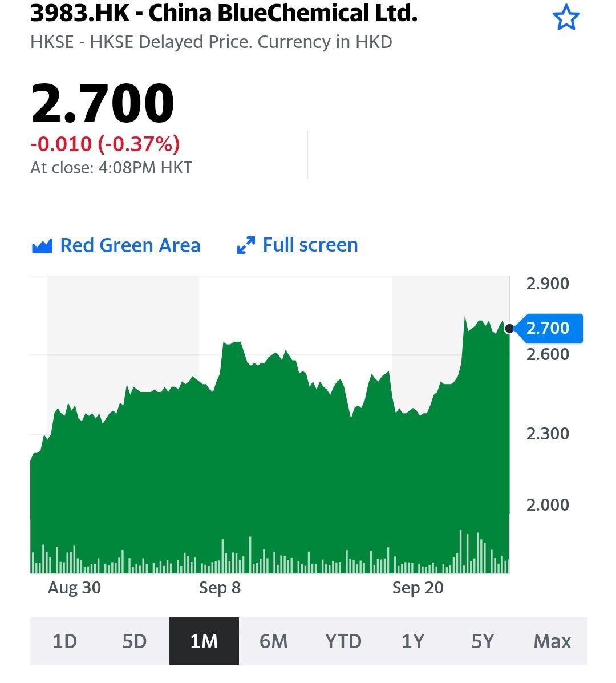Select the 1M time range tab
Image resolution: width=616 pixels, height=683 pixels.
coord(204,641)
